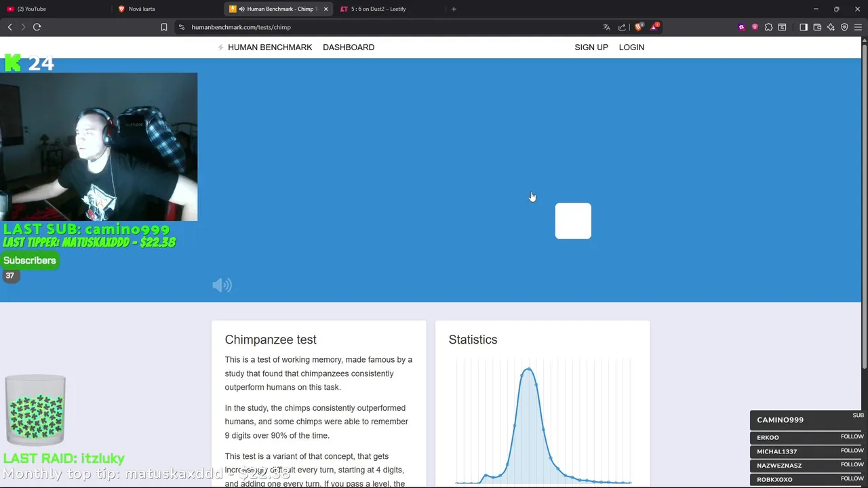Image resolution: width=868 pixels, height=488 pixels.
Task: Open the Brave Wallet icon
Action: [817, 27]
